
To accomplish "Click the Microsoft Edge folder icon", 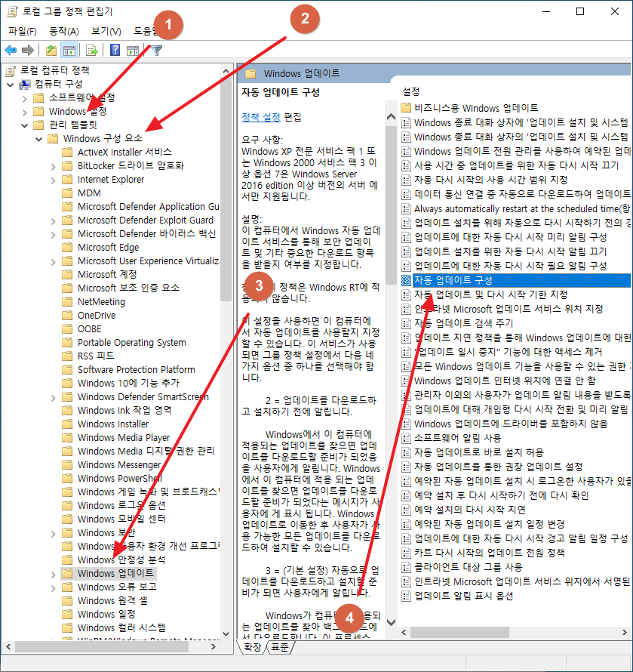I will 67,248.
